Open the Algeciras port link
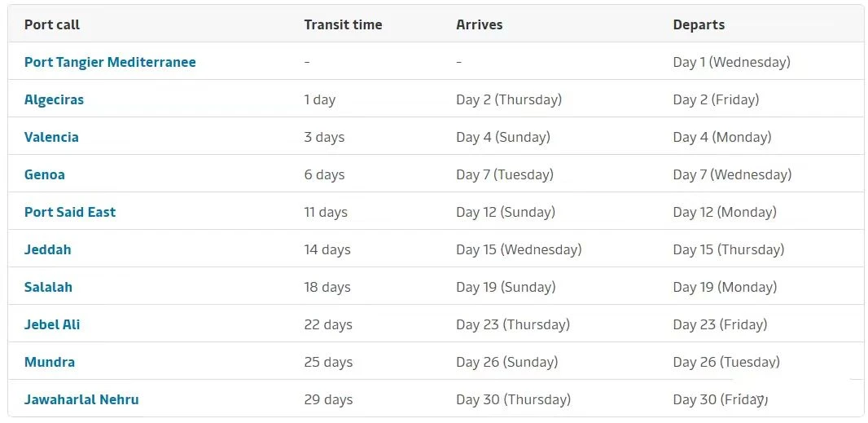 tap(55, 99)
